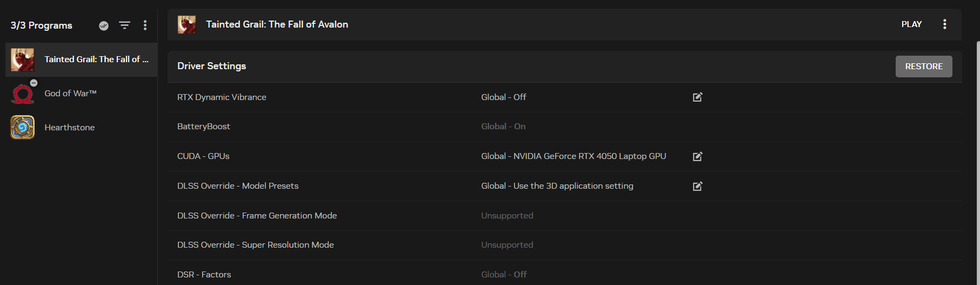Click the Tainted Grail sidebar thumbnail

pos(22,59)
